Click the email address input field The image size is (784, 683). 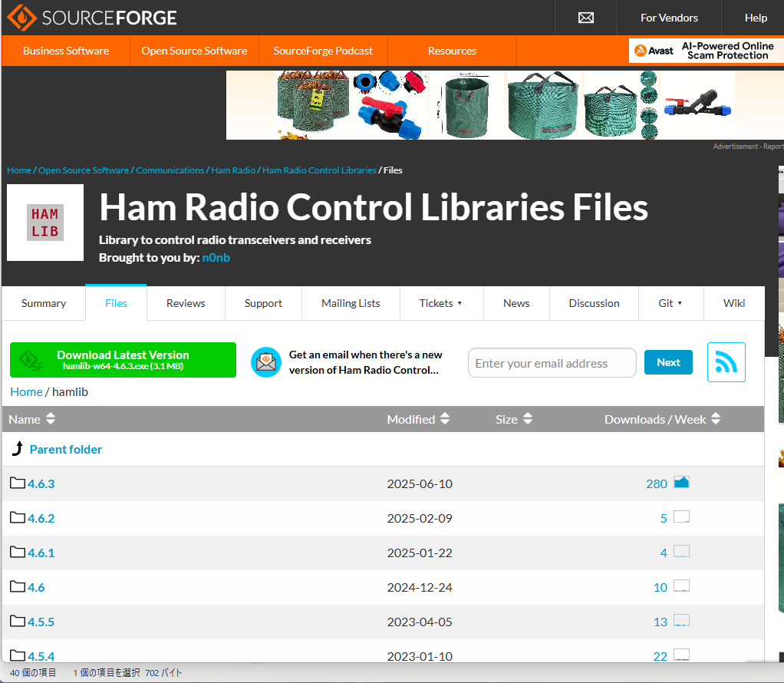click(x=552, y=363)
